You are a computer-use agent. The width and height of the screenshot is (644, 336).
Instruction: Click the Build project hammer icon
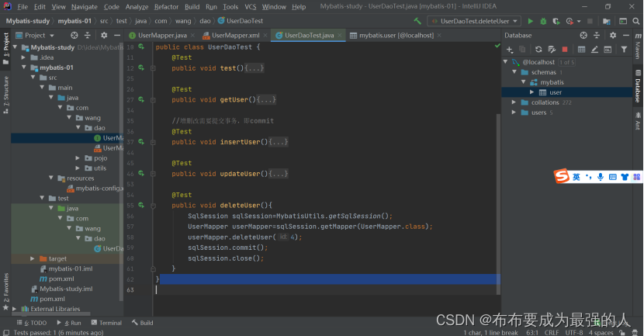pyautogui.click(x=417, y=21)
